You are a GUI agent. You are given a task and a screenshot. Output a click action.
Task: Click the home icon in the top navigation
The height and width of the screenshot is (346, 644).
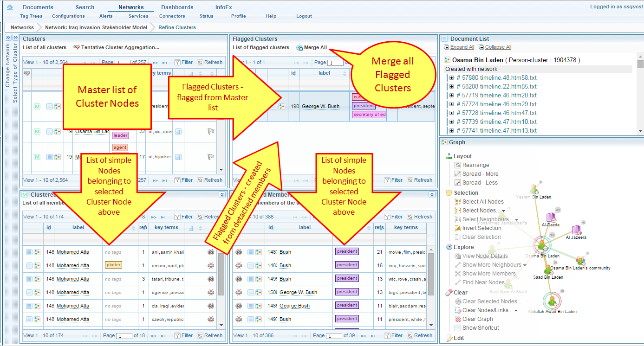[10, 7]
